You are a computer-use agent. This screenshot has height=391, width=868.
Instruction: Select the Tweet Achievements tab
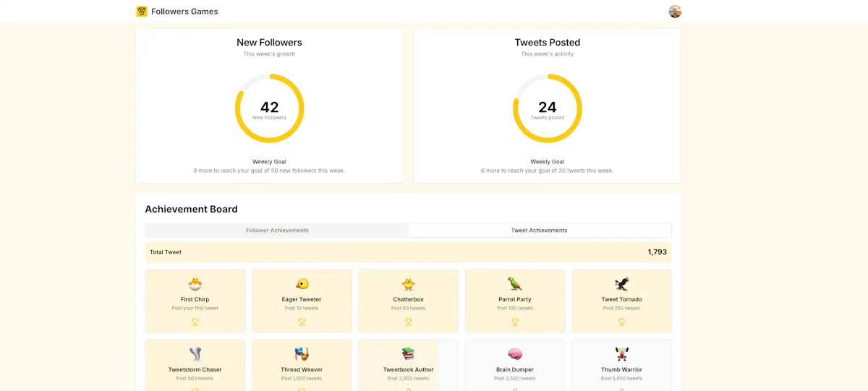pyautogui.click(x=540, y=231)
